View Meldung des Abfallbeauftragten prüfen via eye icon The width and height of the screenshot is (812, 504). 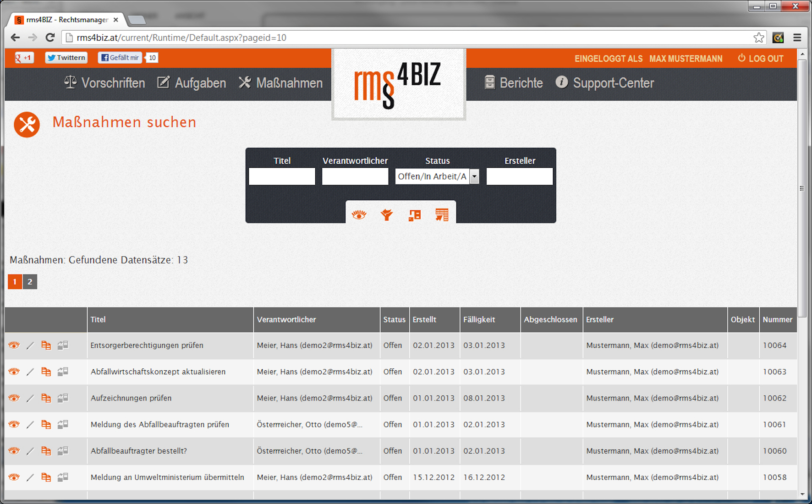click(x=14, y=424)
